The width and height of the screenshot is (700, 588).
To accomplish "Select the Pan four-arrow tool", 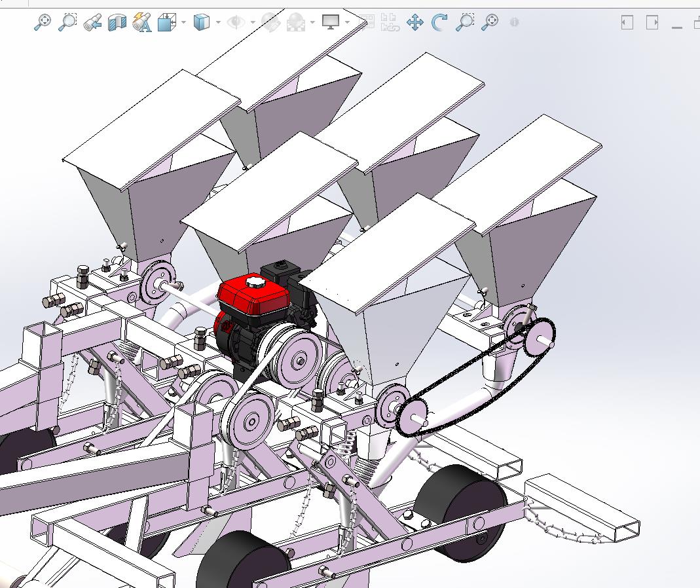I will (x=415, y=22).
